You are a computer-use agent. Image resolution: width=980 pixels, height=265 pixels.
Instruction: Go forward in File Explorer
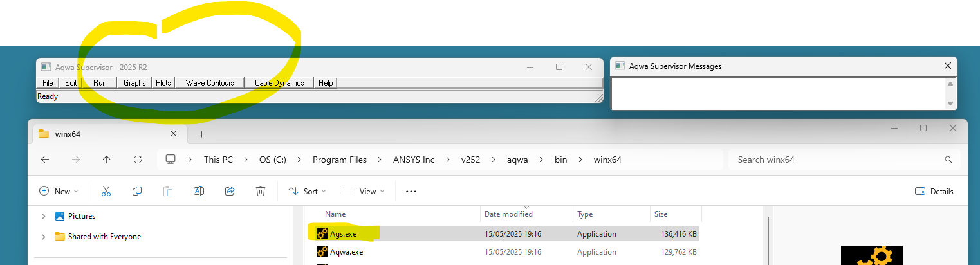click(x=76, y=160)
